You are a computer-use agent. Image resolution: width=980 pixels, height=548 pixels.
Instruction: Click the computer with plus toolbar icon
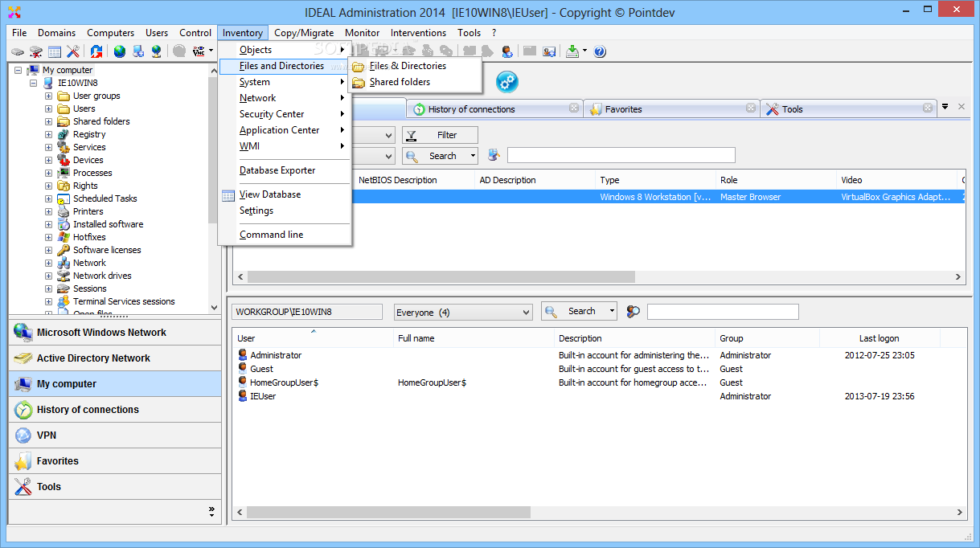(x=138, y=51)
